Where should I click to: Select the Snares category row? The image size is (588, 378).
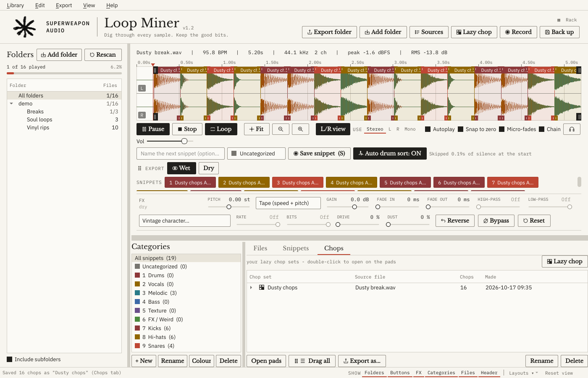click(x=186, y=346)
